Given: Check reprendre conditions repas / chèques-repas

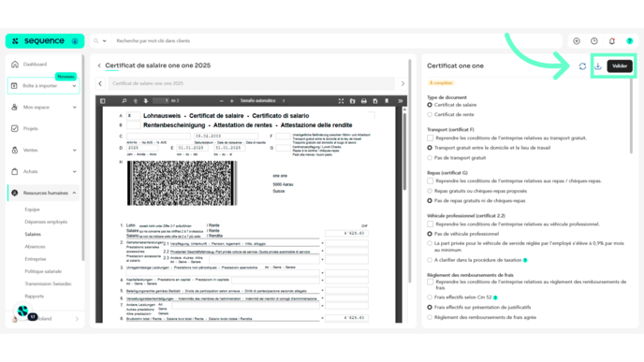Looking at the screenshot, I should coord(430,181).
